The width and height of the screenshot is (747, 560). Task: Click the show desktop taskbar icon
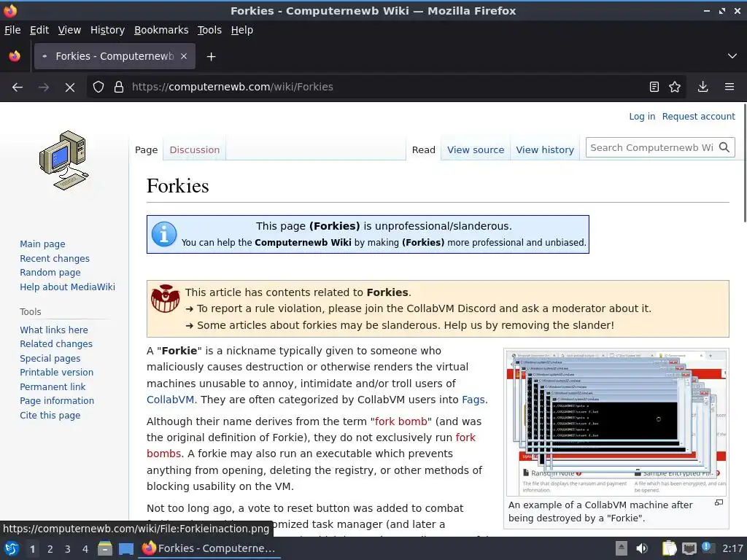(x=126, y=548)
